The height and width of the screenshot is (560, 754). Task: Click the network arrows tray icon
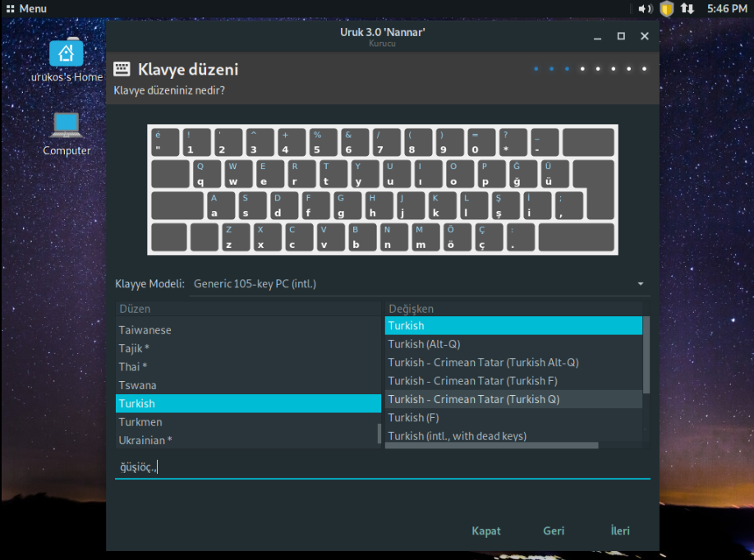tap(687, 9)
